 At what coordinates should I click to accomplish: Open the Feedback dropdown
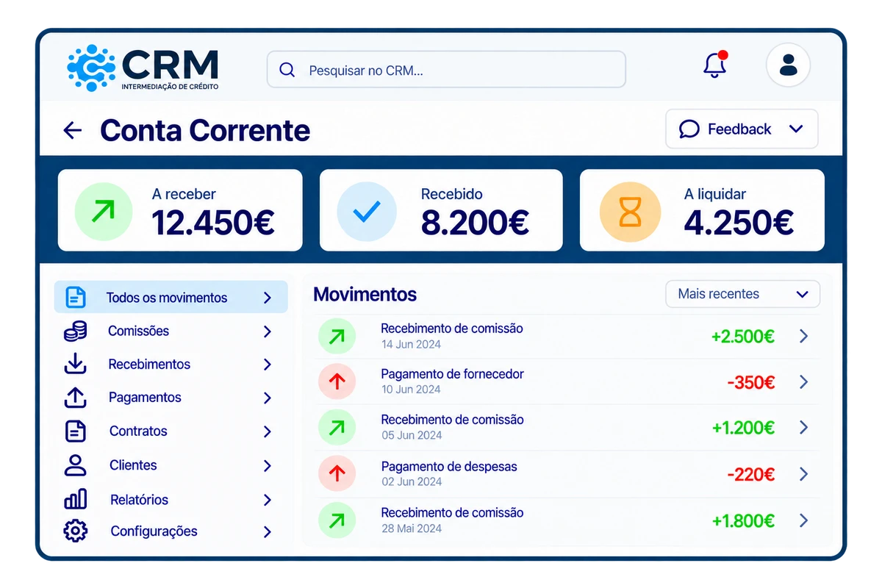742,129
